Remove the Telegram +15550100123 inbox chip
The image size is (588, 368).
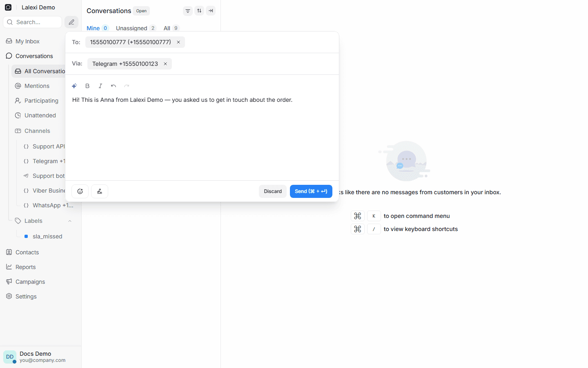pyautogui.click(x=165, y=64)
